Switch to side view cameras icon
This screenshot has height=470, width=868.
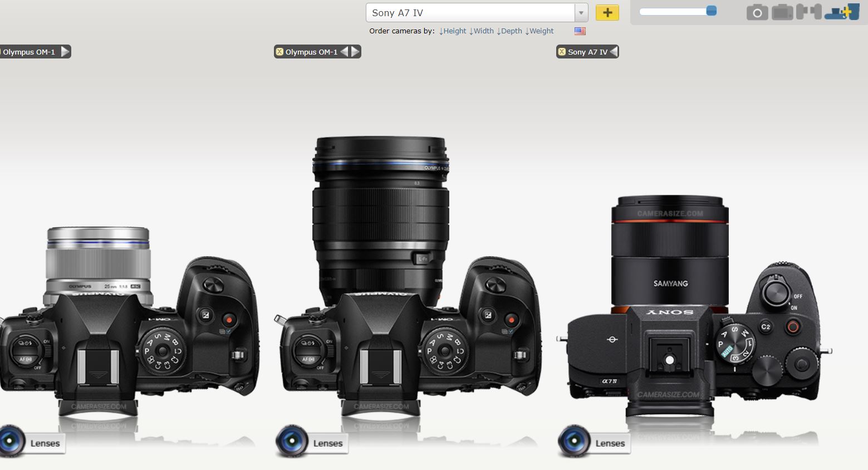pyautogui.click(x=809, y=12)
